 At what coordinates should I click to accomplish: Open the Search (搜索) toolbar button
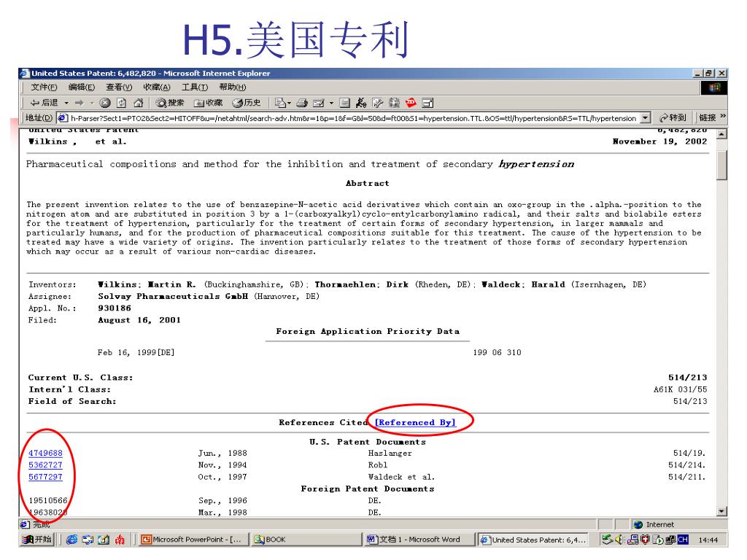(x=170, y=102)
